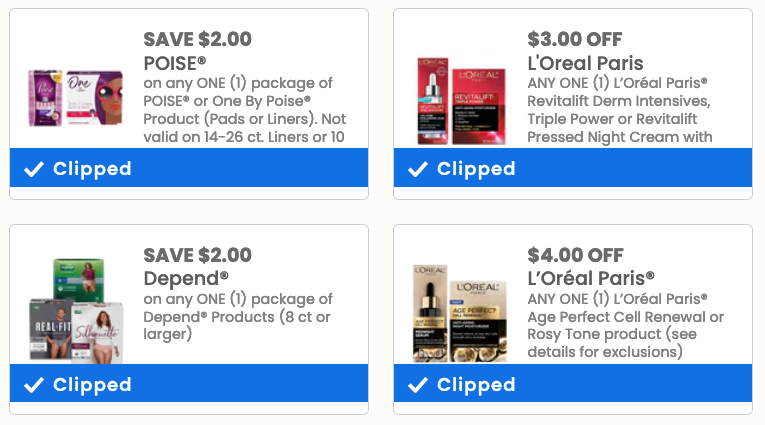Viewport: 765px width, 425px height.
Task: Select the Depend 8 ct or larger description
Action: pos(238,317)
